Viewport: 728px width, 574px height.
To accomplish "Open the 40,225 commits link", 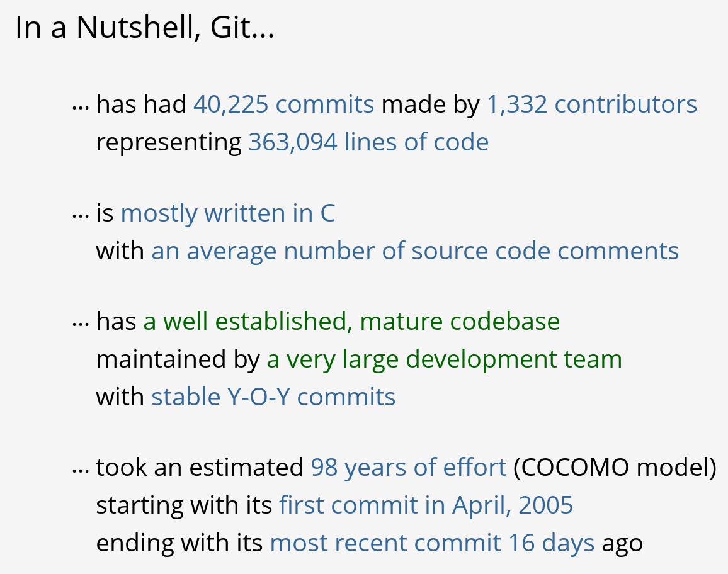I will tap(283, 104).
